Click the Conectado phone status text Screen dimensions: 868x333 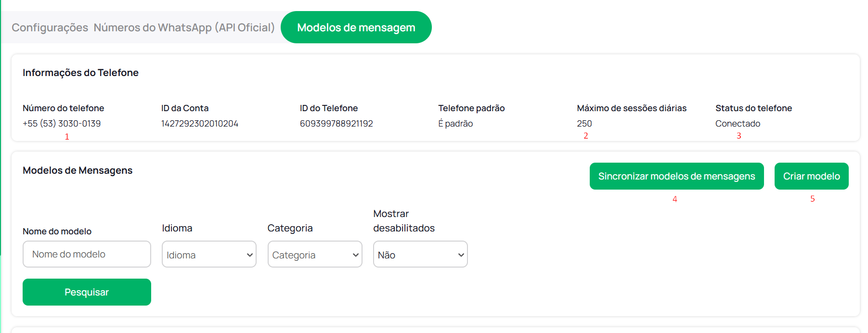click(x=738, y=124)
